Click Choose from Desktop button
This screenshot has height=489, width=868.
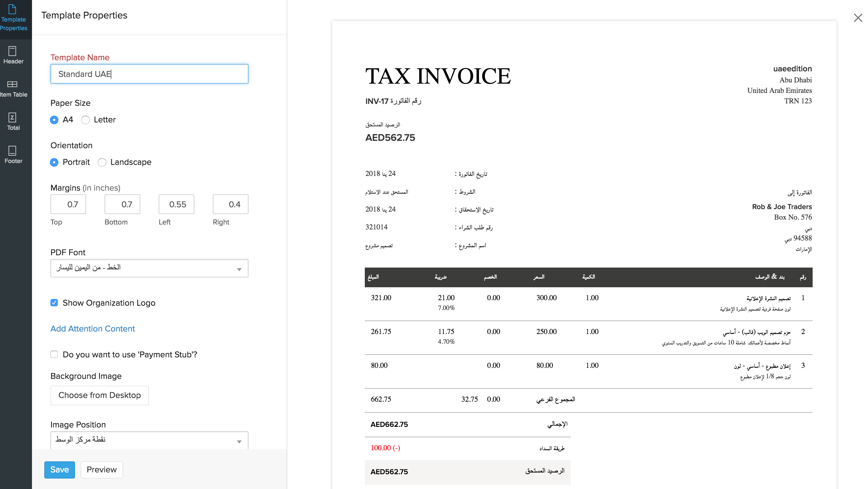[x=99, y=395]
